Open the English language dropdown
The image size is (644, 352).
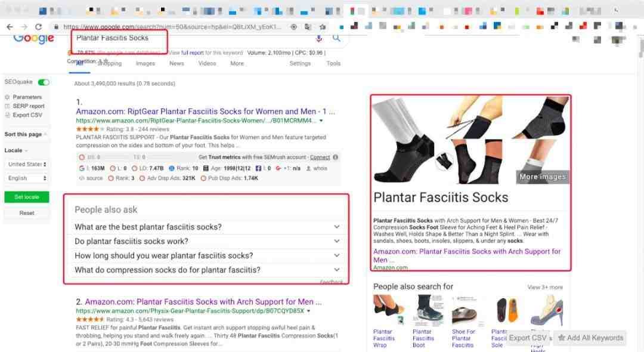(27, 178)
